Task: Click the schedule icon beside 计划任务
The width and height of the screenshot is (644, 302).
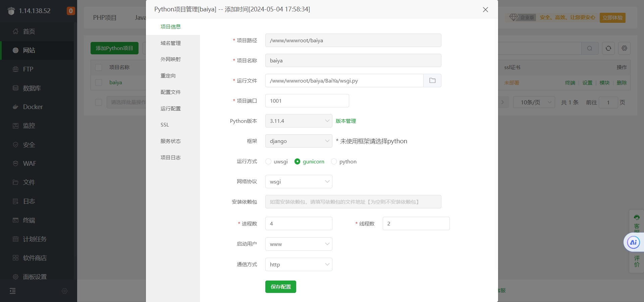Action: (x=15, y=239)
